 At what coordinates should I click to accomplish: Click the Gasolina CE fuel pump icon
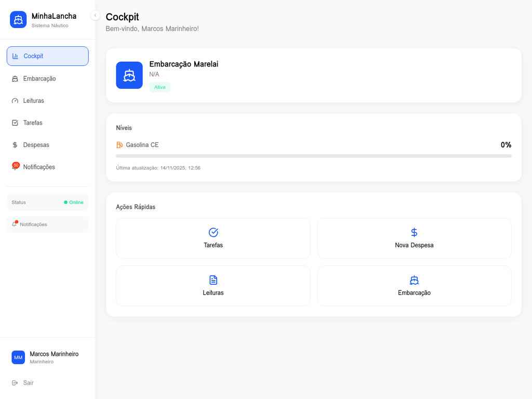[119, 145]
